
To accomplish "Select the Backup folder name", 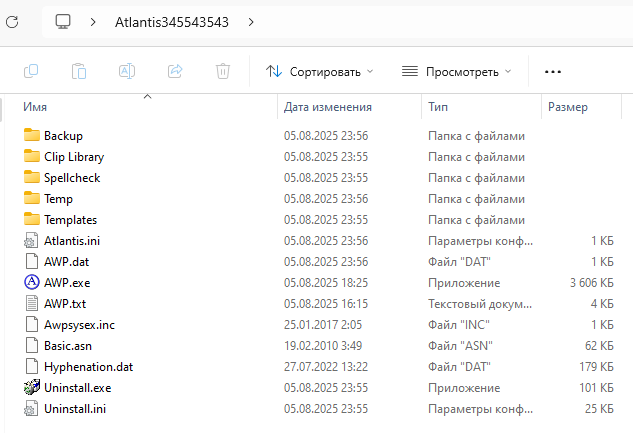I will 63,136.
